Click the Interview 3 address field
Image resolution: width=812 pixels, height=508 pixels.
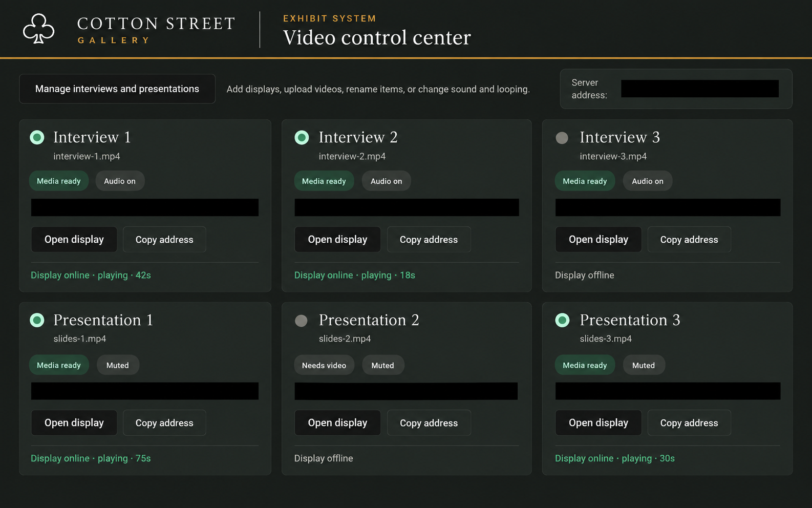point(668,207)
